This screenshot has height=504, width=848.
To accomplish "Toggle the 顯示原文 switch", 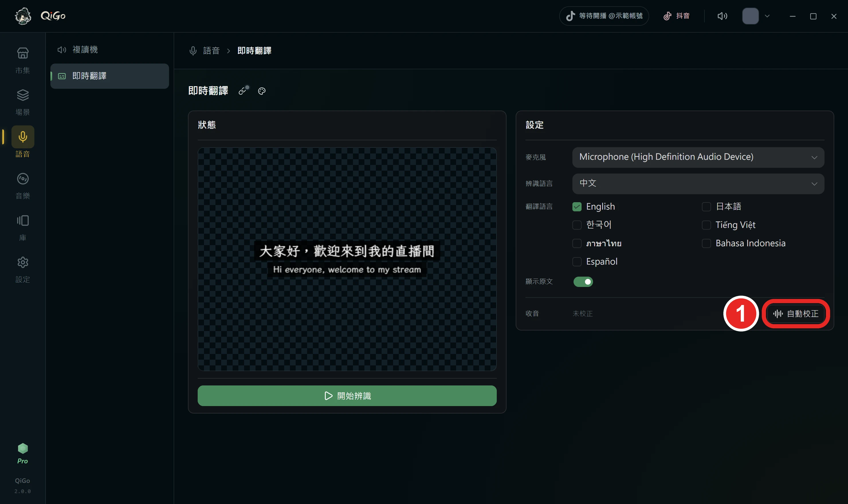I will (583, 281).
